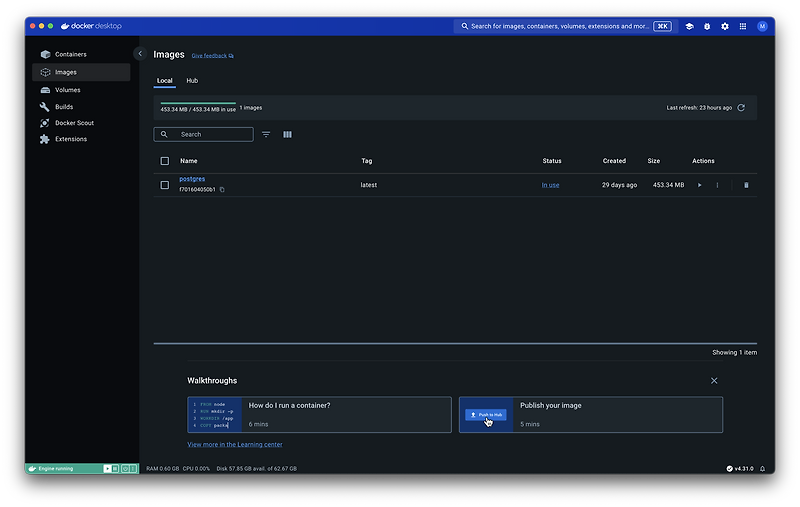Close the Walkthroughs panel
The image size is (800, 507).
pyautogui.click(x=714, y=381)
